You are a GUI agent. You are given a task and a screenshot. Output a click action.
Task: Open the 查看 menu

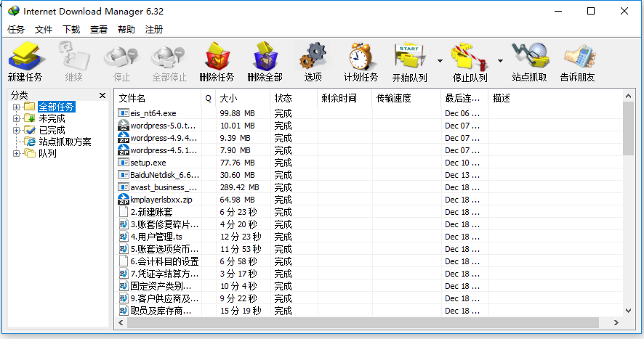(99, 30)
